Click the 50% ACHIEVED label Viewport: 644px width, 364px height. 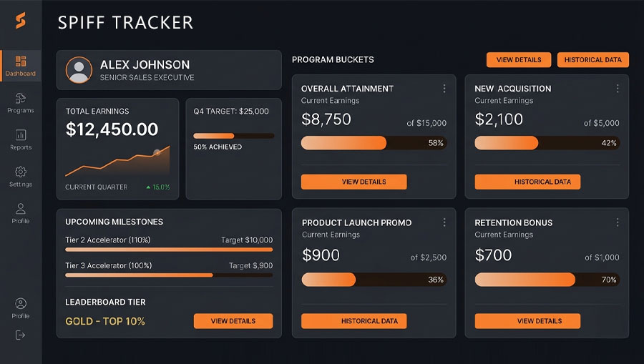[x=218, y=147]
